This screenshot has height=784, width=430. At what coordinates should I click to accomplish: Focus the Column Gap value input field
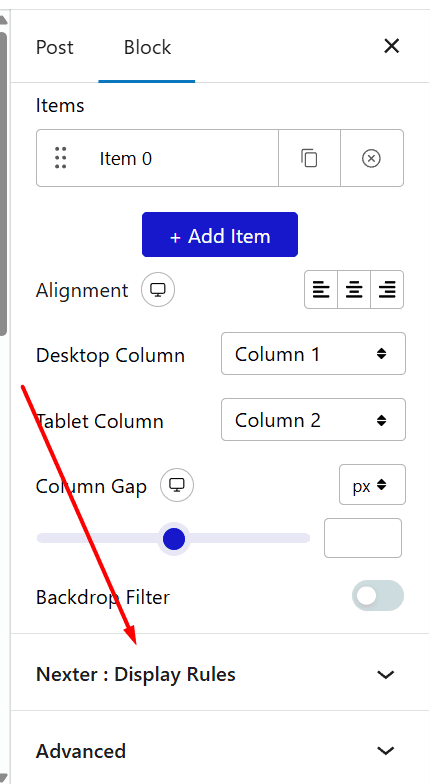tap(363, 538)
